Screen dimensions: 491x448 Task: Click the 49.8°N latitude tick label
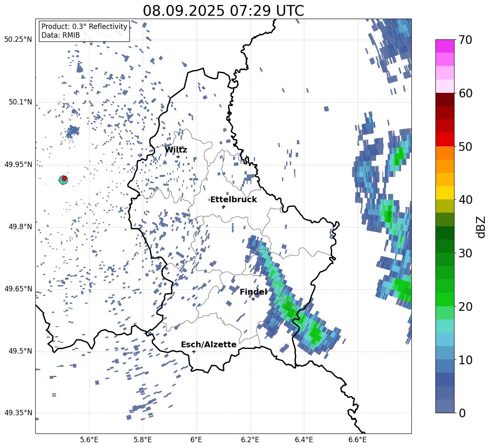tap(20, 227)
